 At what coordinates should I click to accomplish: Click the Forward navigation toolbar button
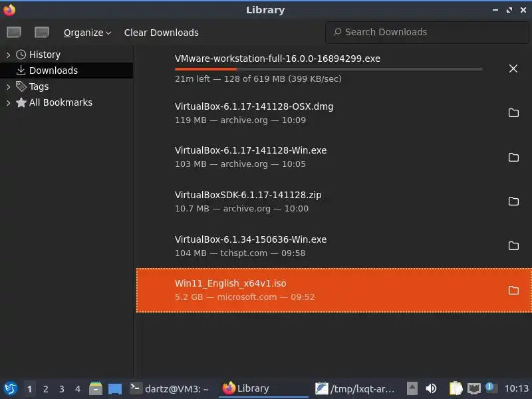(42, 33)
